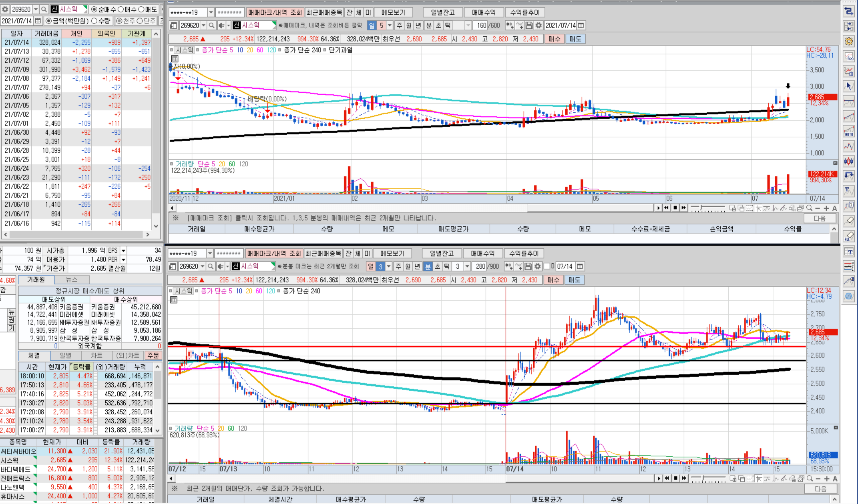Viewport: 858px width, 504px height.
Task: Click the fast-forward button under the upper chart
Action: [x=684, y=208]
